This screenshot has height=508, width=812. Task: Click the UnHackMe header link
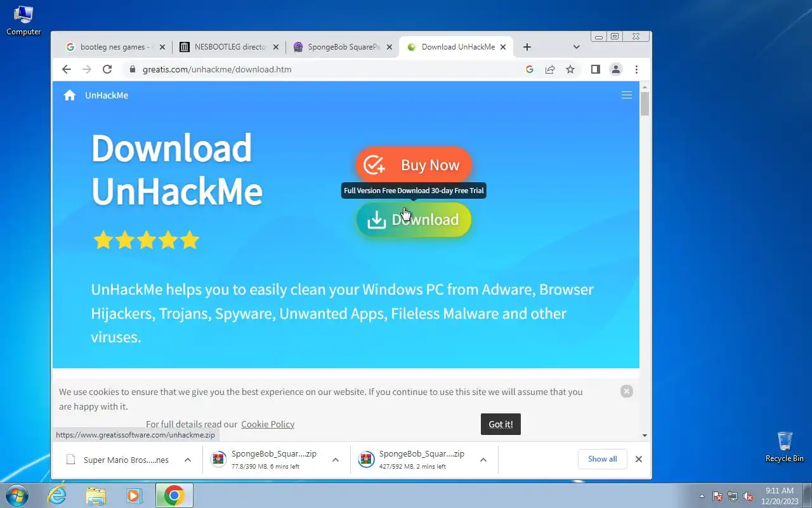click(x=107, y=95)
